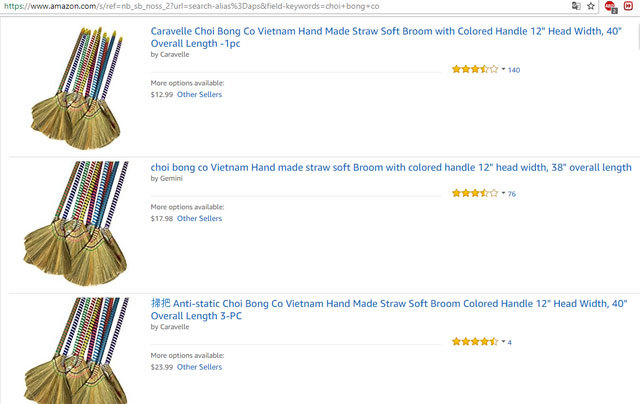
Task: Bookmark this page with the star icon
Action: coord(591,6)
